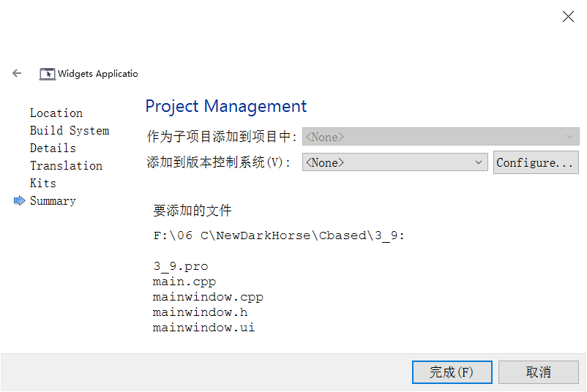Open the add-as-subproject <None> dropdown
The width and height of the screenshot is (587, 392).
click(x=441, y=137)
